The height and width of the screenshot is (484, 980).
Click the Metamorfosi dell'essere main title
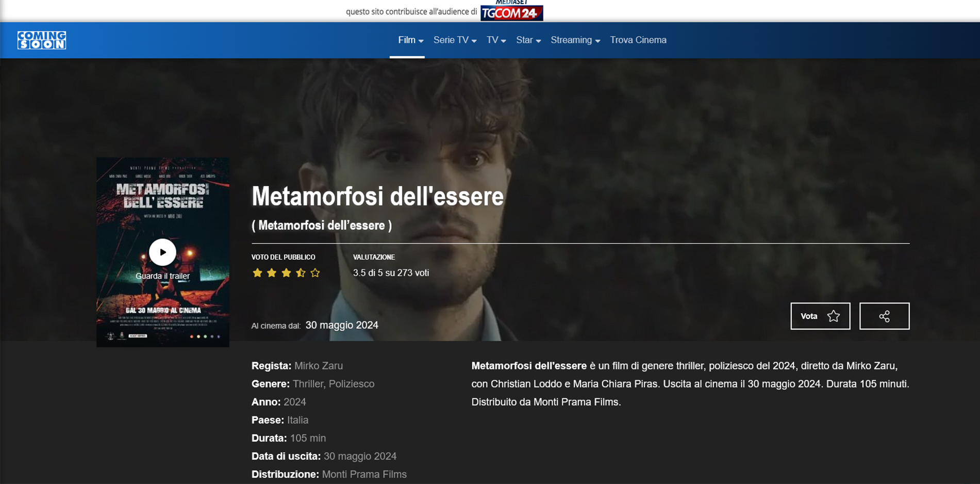377,196
